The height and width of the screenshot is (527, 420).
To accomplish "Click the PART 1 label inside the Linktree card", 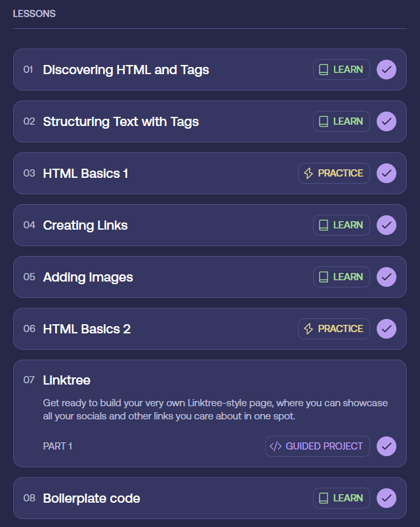I will pyautogui.click(x=57, y=446).
